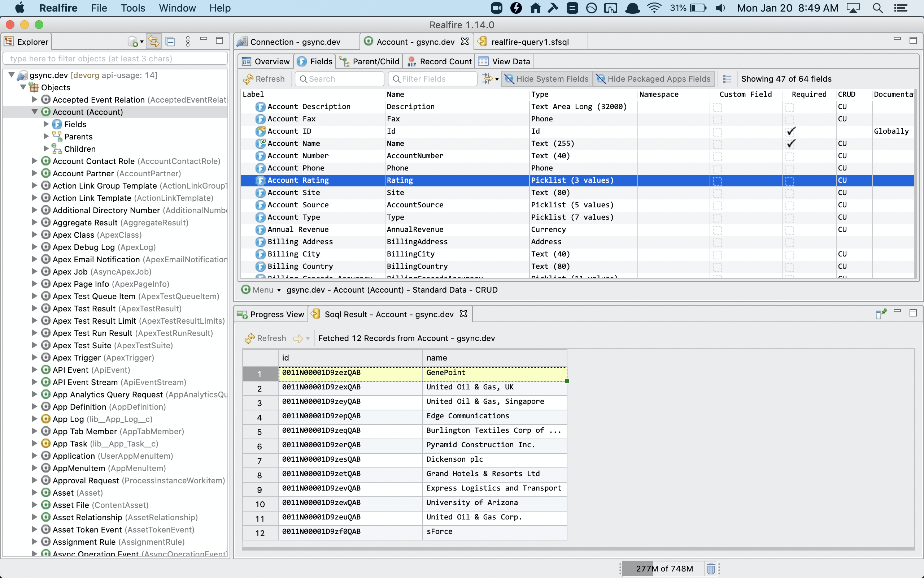Click Required checkbox for Account ID row
Screen dimensions: 924x578
click(x=790, y=131)
